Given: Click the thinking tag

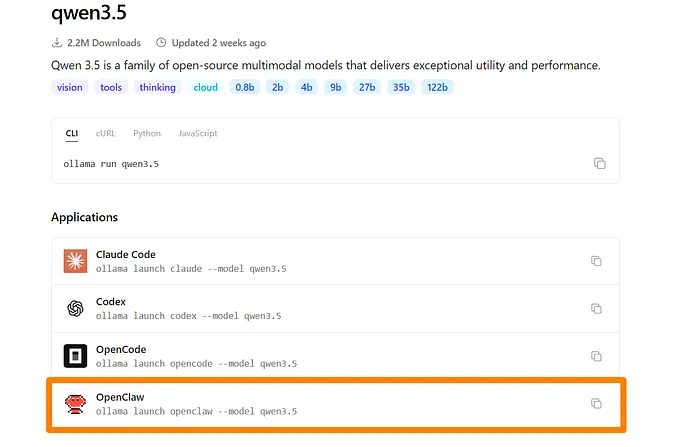Looking at the screenshot, I should 157,87.
